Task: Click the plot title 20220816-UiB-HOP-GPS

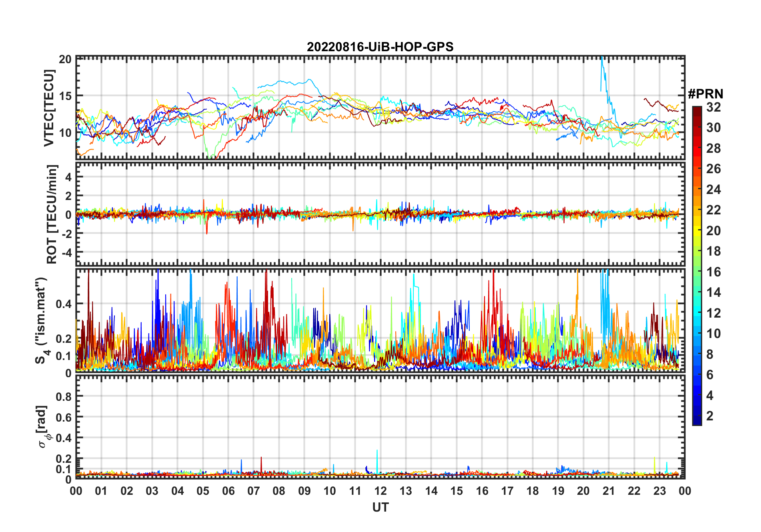Action: 380,47
